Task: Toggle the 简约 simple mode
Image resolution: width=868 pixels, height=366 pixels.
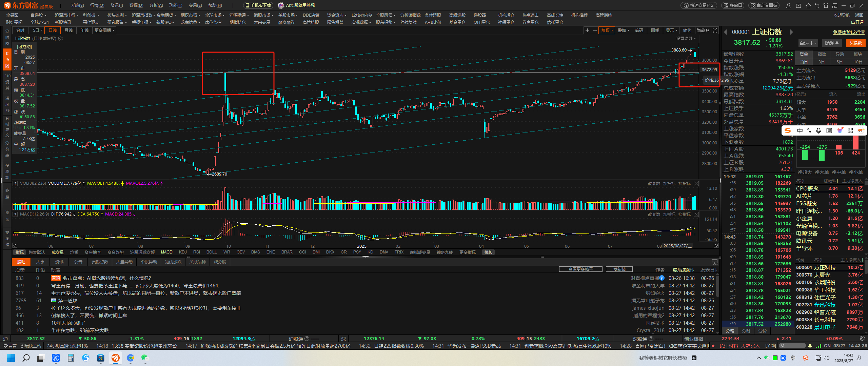Action: [x=687, y=30]
